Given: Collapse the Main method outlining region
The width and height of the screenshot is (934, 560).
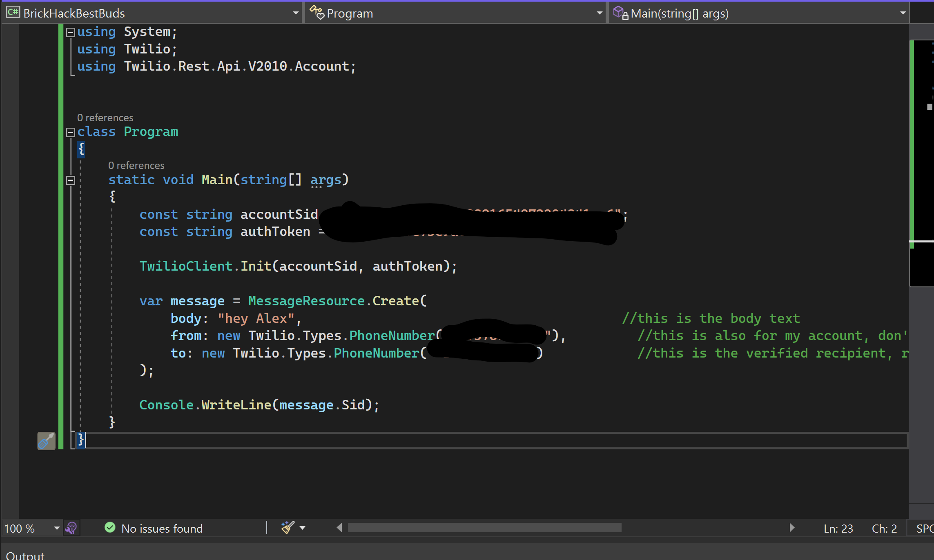Looking at the screenshot, I should point(70,180).
